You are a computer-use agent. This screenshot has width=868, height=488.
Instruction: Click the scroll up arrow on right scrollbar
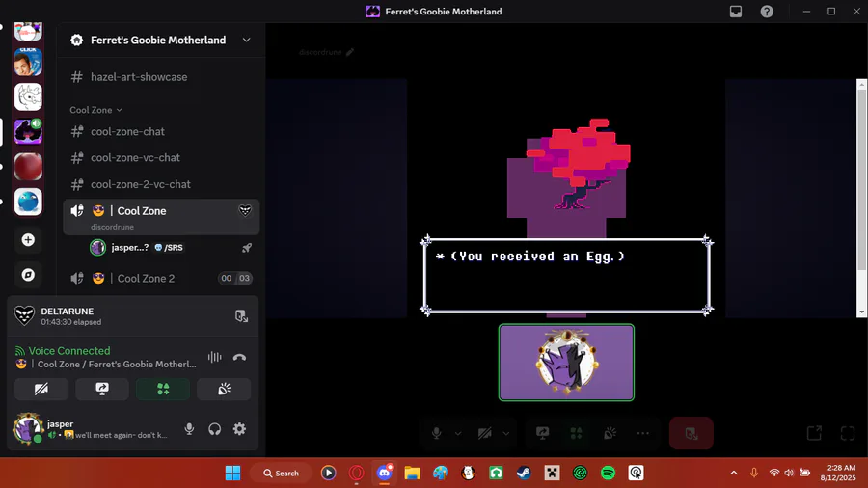click(x=861, y=84)
